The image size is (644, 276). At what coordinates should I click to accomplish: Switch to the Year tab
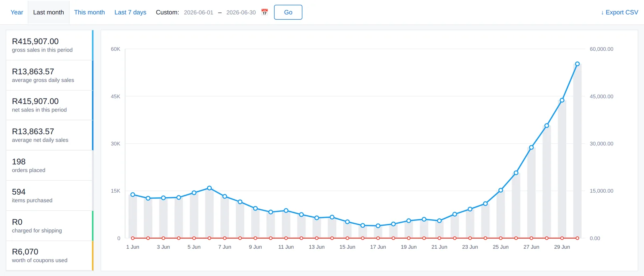[17, 12]
